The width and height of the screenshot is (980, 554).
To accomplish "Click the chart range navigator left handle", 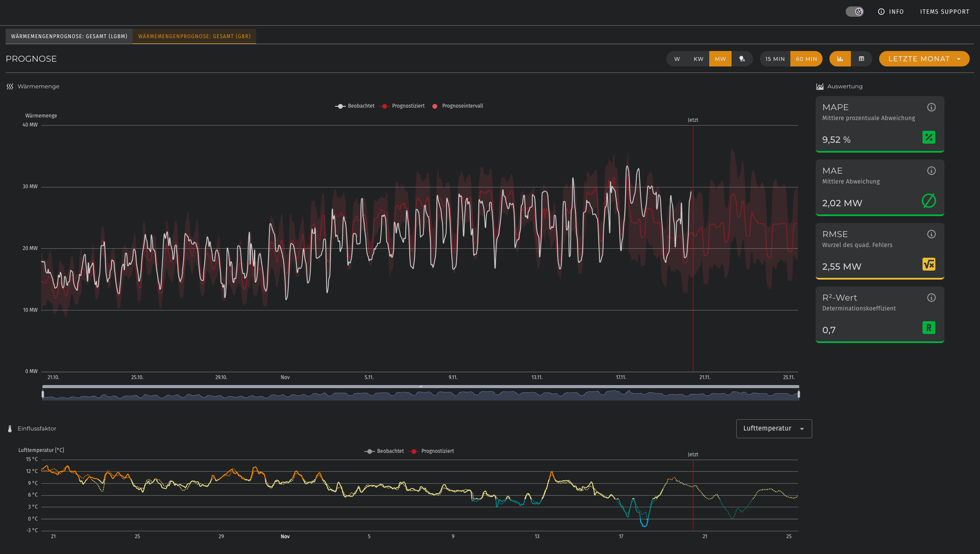I will 43,394.
